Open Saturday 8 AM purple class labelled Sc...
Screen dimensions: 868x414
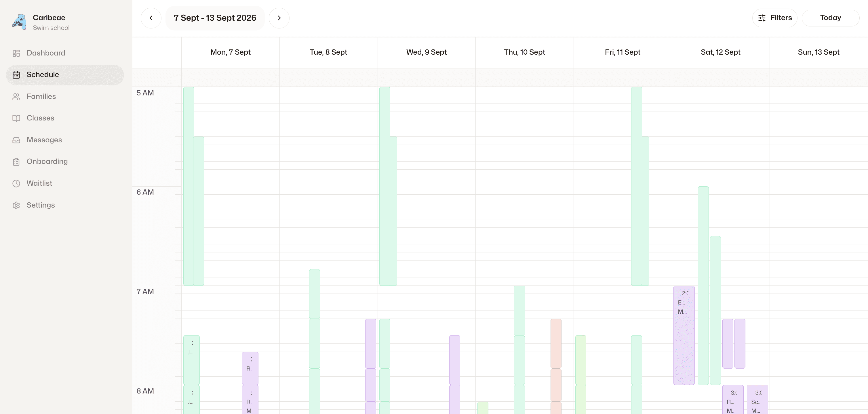pyautogui.click(x=757, y=400)
